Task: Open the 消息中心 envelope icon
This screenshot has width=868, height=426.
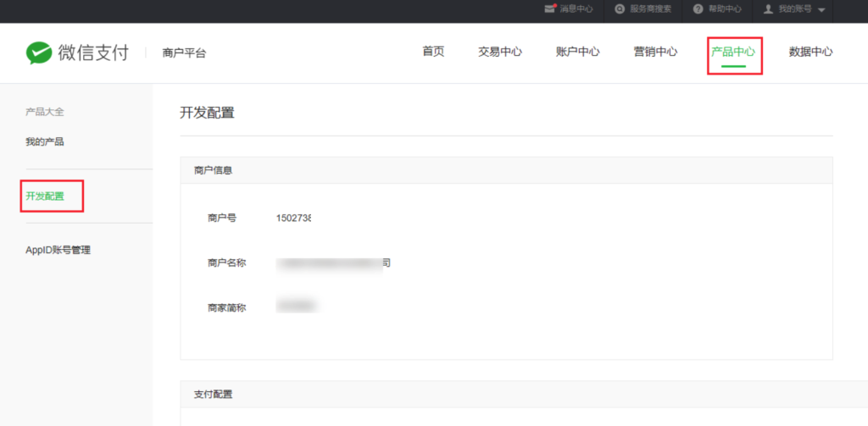Action: coord(549,9)
